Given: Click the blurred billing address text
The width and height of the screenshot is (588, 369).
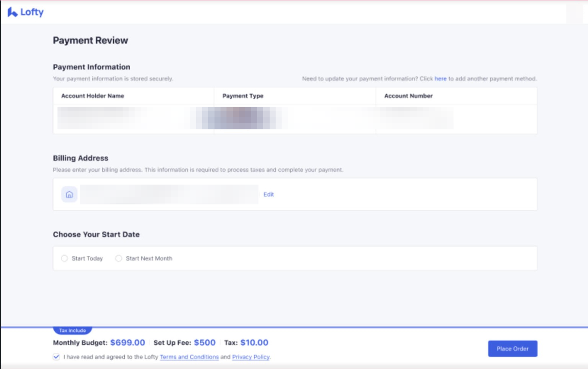Looking at the screenshot, I should (169, 194).
